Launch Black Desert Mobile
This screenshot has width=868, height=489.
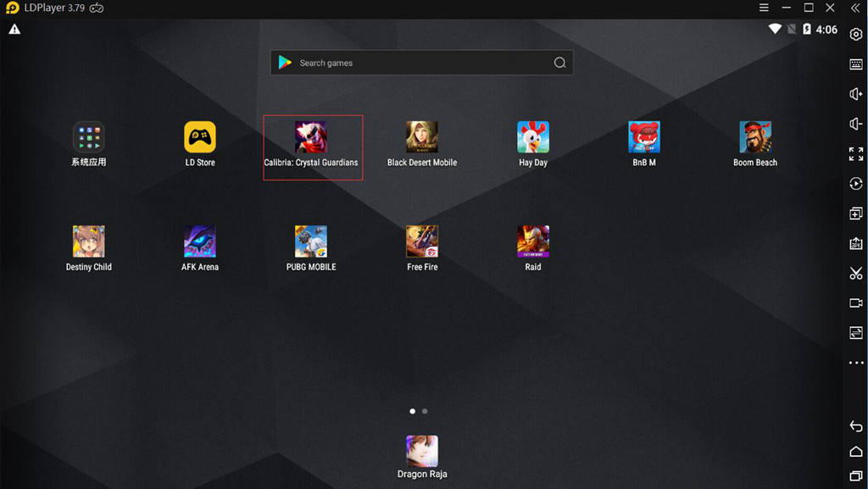(x=422, y=137)
